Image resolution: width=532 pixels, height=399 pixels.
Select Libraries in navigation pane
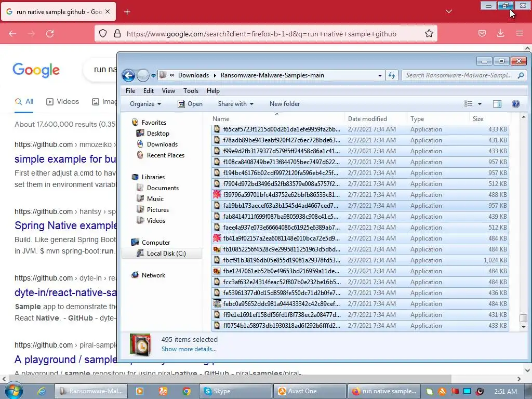pyautogui.click(x=153, y=177)
